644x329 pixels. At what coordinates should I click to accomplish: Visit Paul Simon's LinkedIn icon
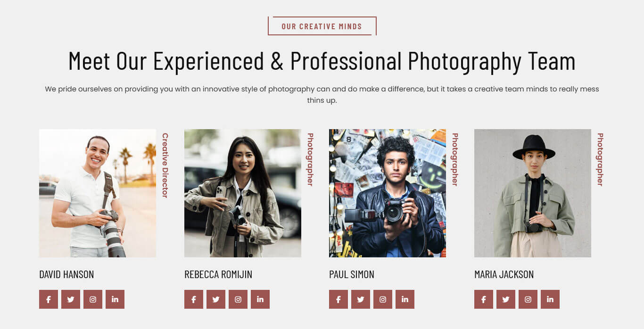pos(405,299)
